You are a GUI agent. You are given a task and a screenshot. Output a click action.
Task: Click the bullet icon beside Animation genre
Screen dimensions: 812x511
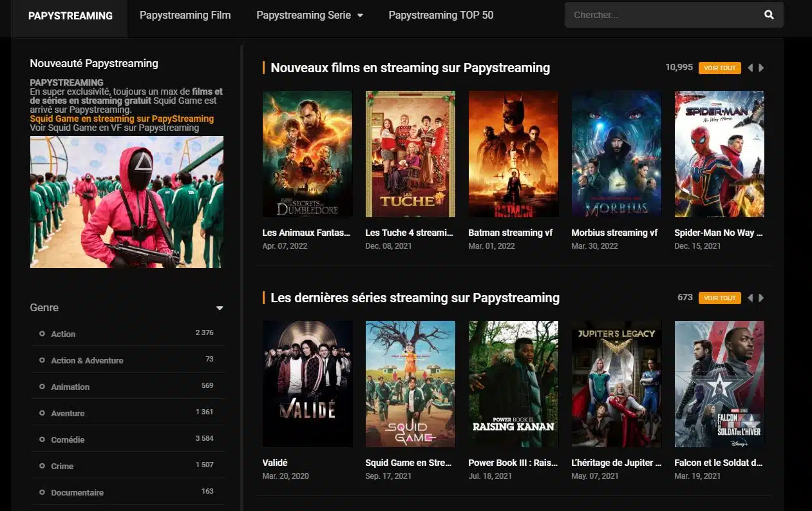(x=42, y=387)
